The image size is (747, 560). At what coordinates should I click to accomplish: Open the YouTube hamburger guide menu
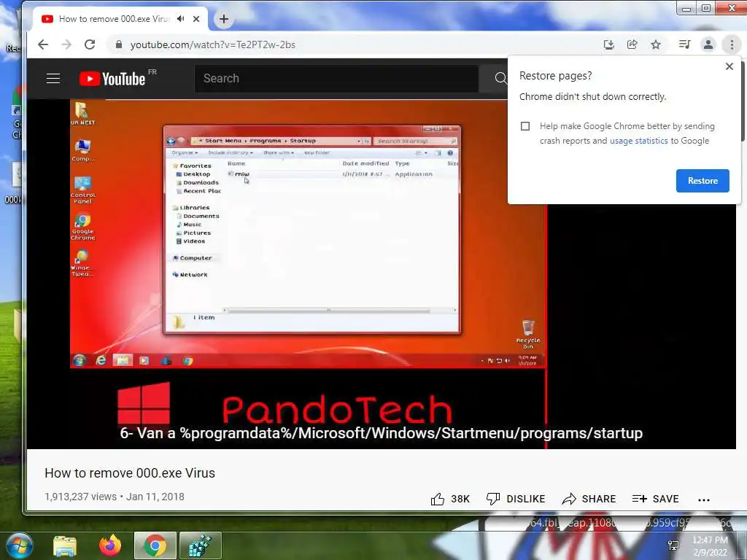[x=53, y=79]
